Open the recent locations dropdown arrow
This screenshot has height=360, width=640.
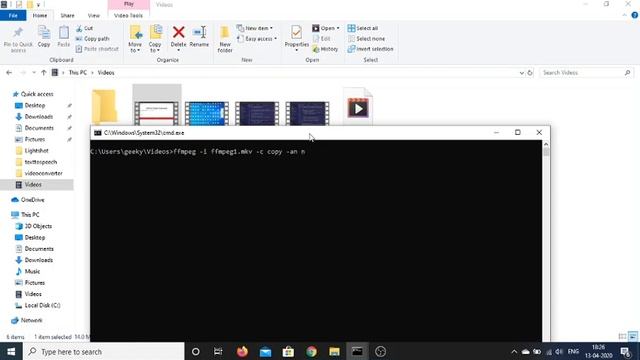tap(33, 72)
